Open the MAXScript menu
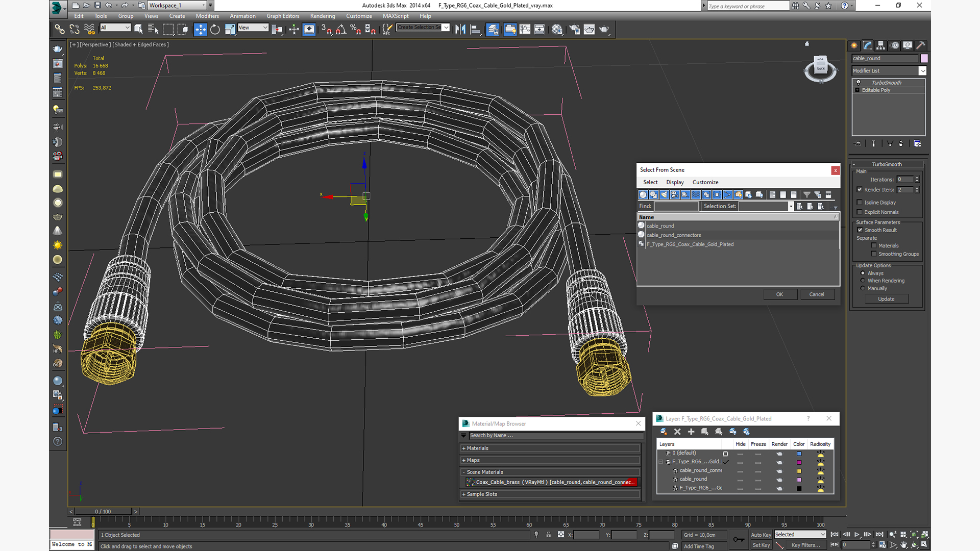This screenshot has height=551, width=980. 396,16
